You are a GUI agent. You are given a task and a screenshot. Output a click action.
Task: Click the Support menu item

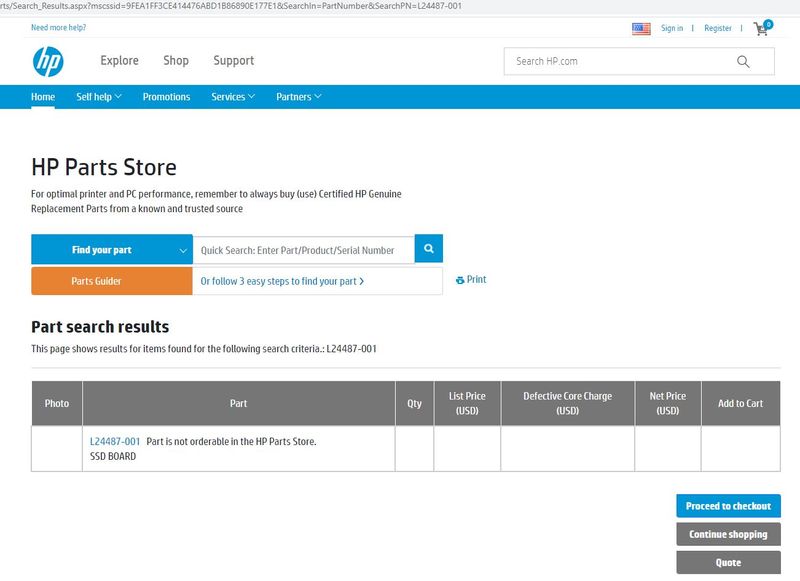233,61
